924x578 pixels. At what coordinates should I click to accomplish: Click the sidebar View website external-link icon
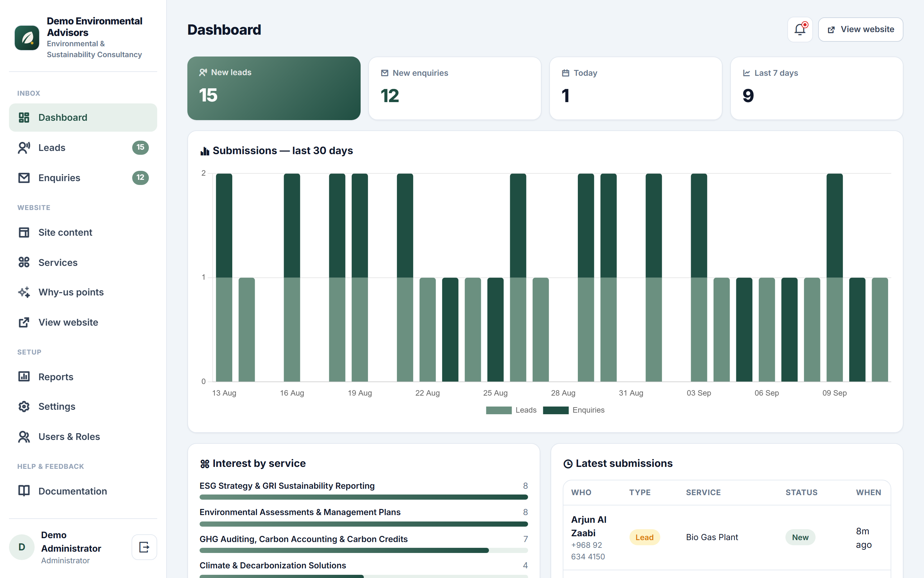pyautogui.click(x=24, y=322)
